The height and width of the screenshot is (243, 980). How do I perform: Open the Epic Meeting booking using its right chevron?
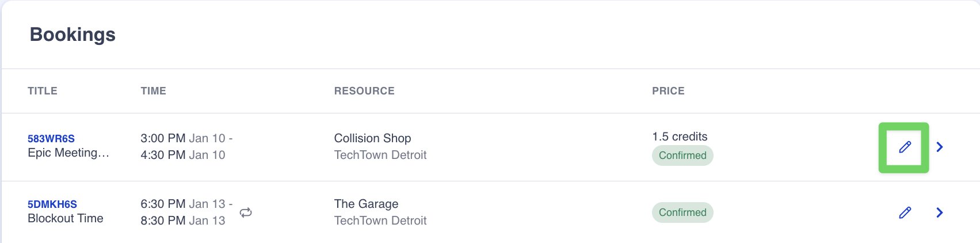pyautogui.click(x=939, y=147)
